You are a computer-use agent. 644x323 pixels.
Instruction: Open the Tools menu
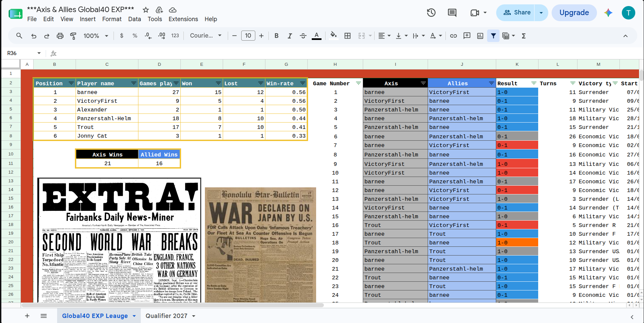[155, 19]
